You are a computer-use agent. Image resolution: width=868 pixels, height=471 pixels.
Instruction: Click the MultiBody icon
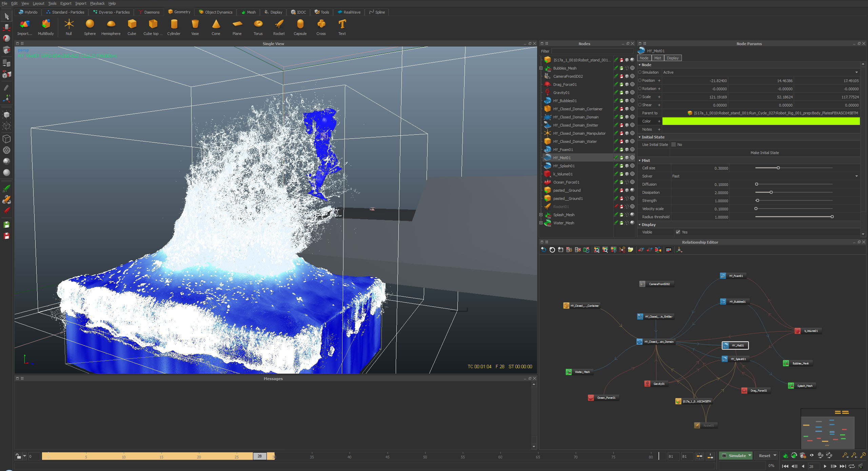point(46,24)
